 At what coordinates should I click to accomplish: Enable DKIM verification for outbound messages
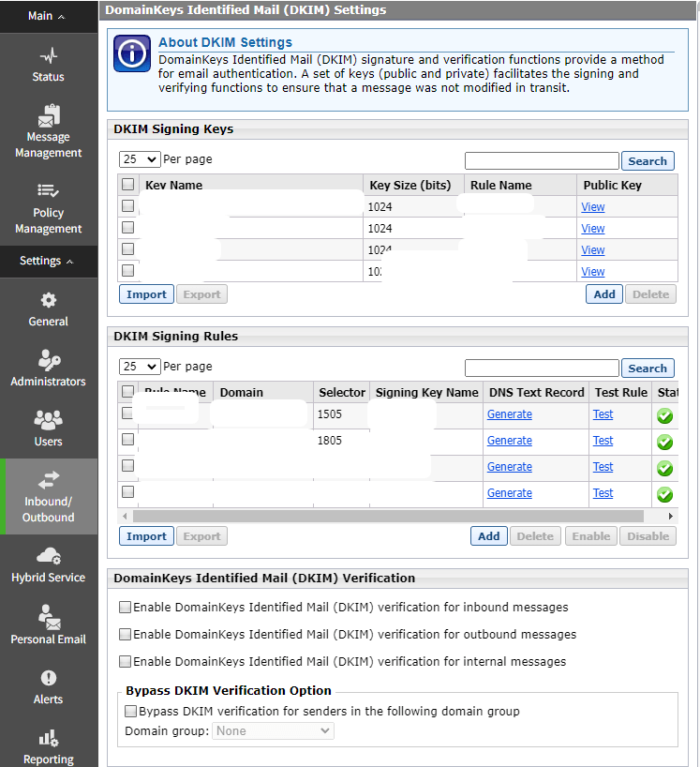[126, 635]
